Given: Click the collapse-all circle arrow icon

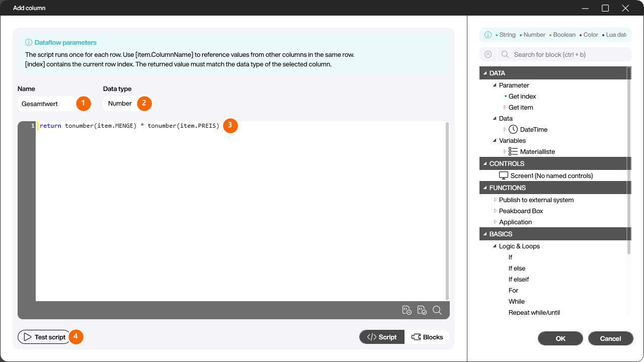Looking at the screenshot, I should pyautogui.click(x=488, y=54).
